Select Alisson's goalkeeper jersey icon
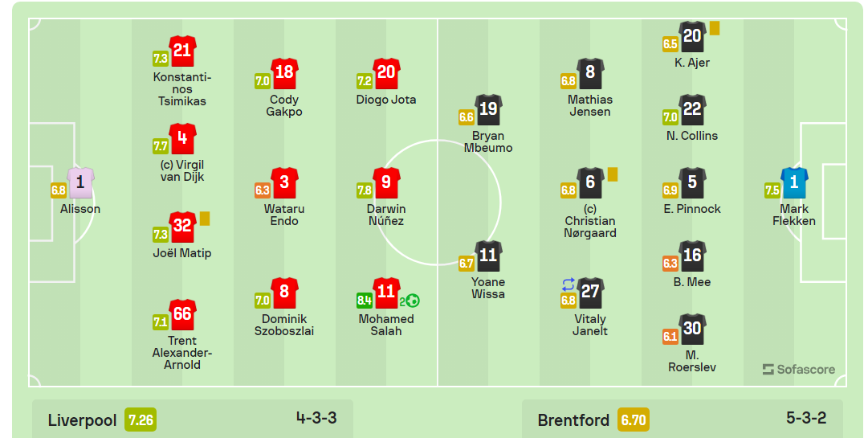 80,182
